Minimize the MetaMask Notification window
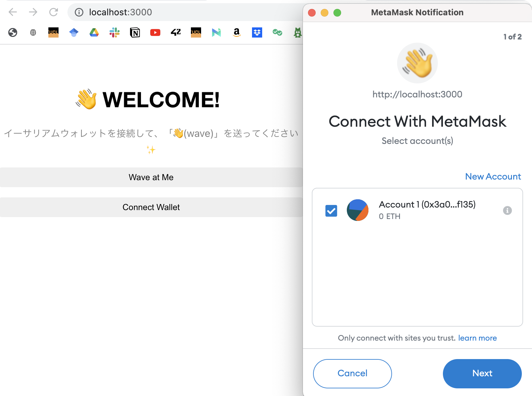Viewport: 532px width, 396px height. coord(325,13)
